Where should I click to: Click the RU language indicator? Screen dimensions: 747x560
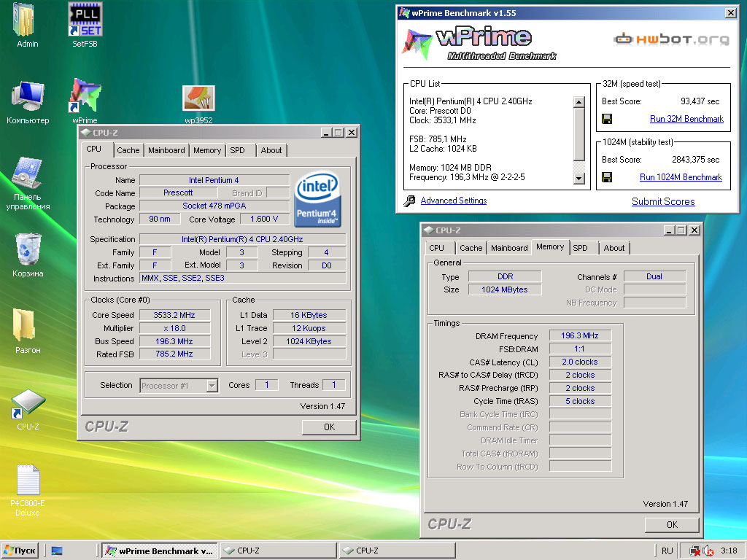coord(667,551)
